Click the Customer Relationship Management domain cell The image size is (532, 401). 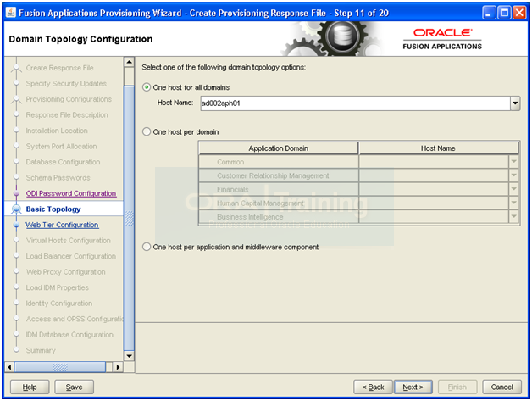pyautogui.click(x=279, y=175)
